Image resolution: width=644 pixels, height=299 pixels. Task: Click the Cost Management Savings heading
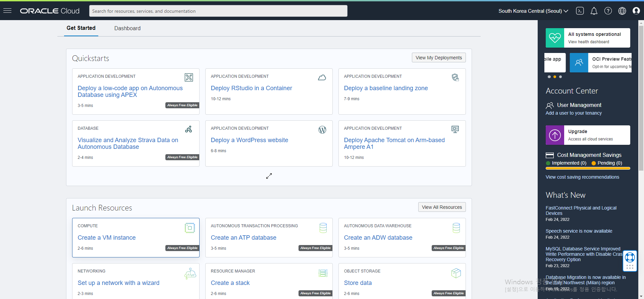pos(589,155)
